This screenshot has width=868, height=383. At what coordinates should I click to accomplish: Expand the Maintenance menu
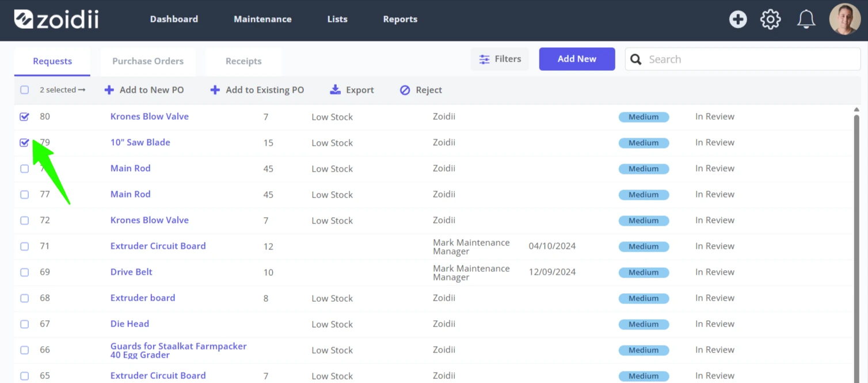[x=262, y=19]
